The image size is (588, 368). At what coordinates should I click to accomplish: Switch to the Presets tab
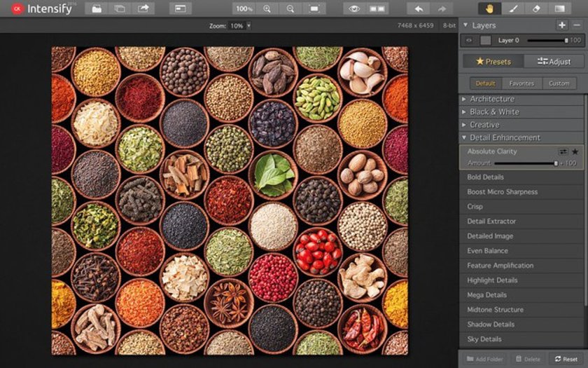[x=493, y=61]
